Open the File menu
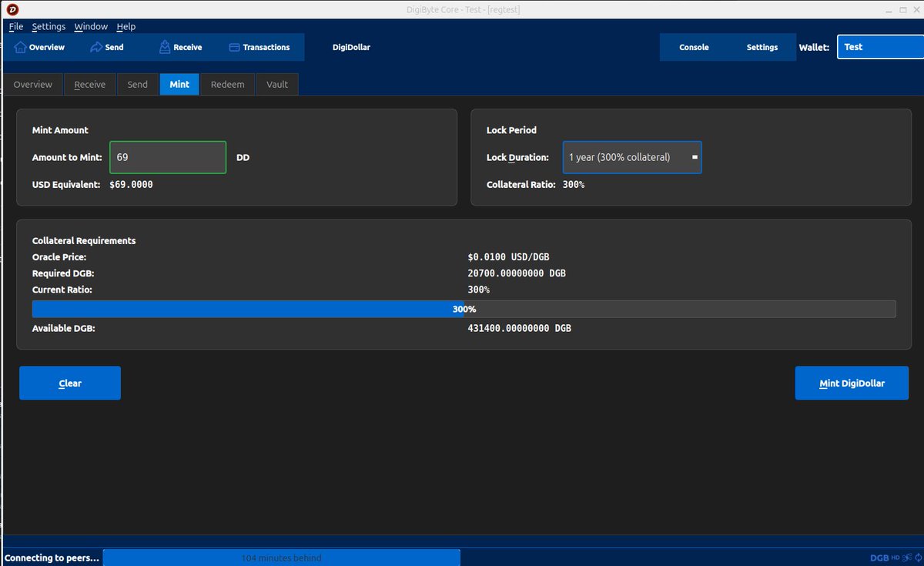Image resolution: width=924 pixels, height=566 pixels. [16, 26]
